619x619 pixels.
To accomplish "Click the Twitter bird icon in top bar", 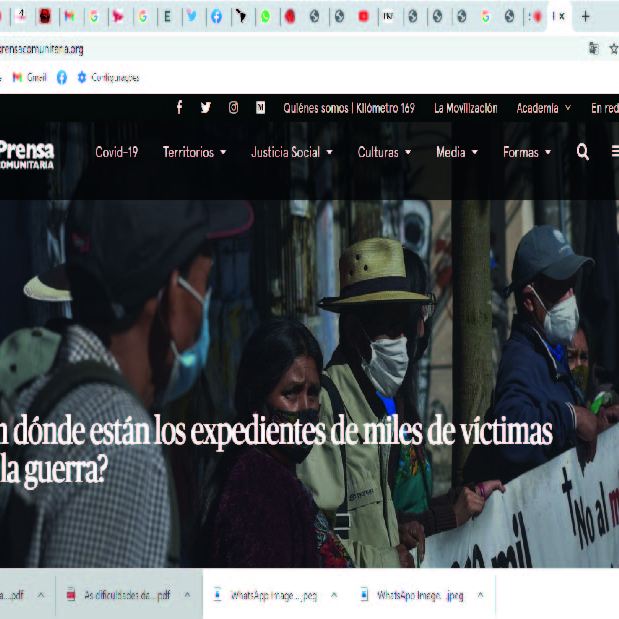I will pos(206,108).
